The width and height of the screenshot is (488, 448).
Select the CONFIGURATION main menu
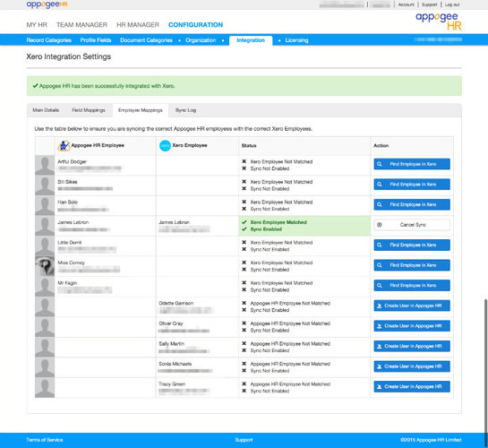click(195, 25)
